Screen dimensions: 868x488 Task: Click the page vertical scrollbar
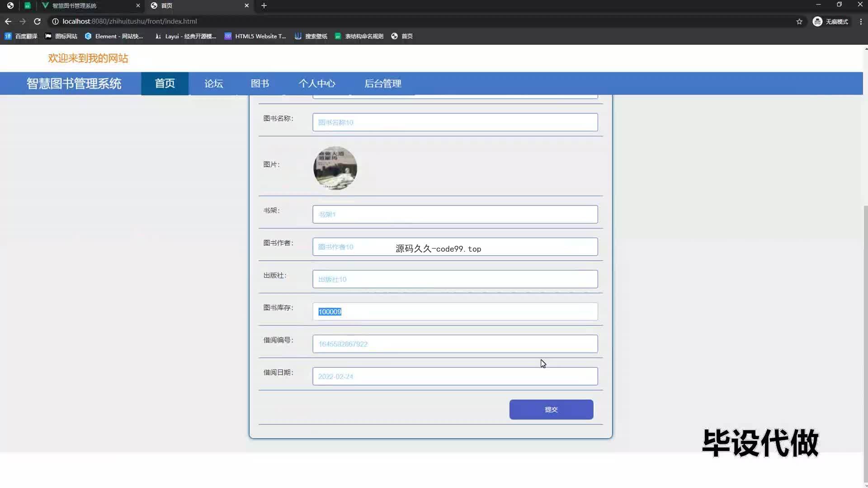click(865, 343)
